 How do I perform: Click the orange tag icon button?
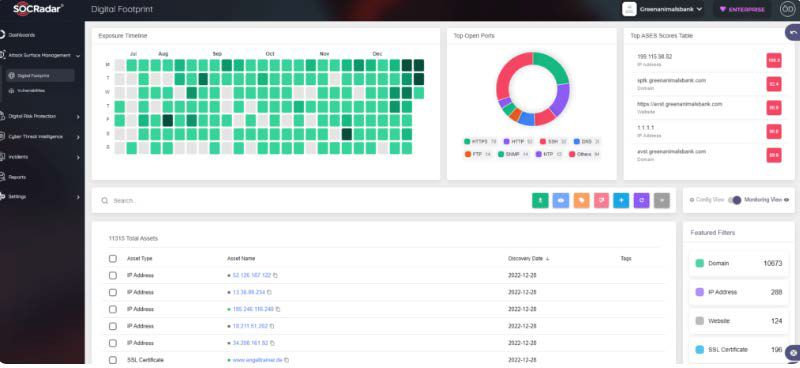click(x=581, y=201)
